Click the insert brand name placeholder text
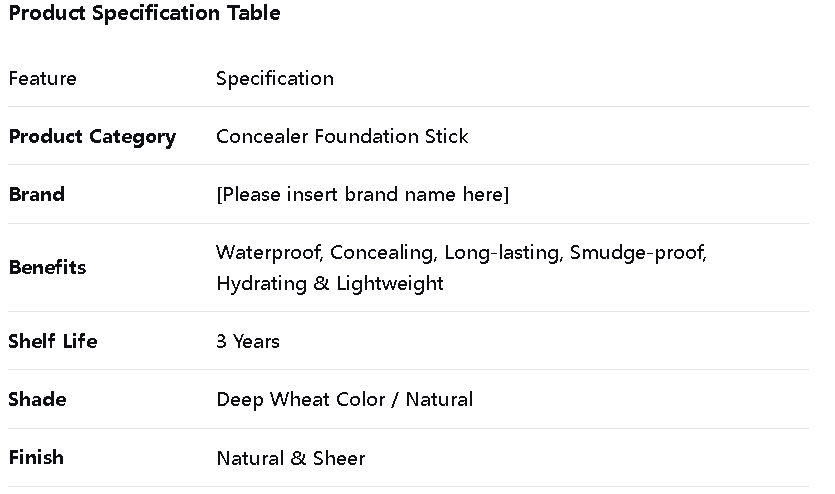 click(362, 194)
